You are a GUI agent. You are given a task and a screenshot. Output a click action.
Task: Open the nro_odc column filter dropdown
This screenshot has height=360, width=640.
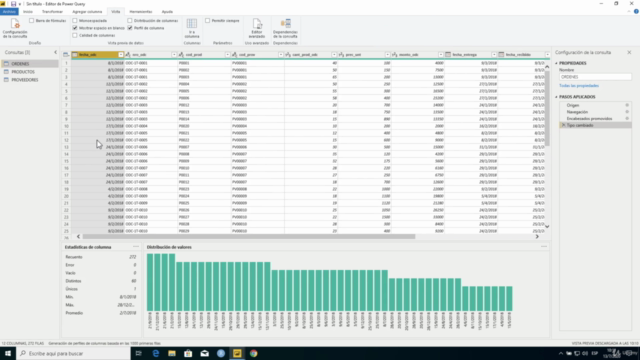pyautogui.click(x=174, y=55)
